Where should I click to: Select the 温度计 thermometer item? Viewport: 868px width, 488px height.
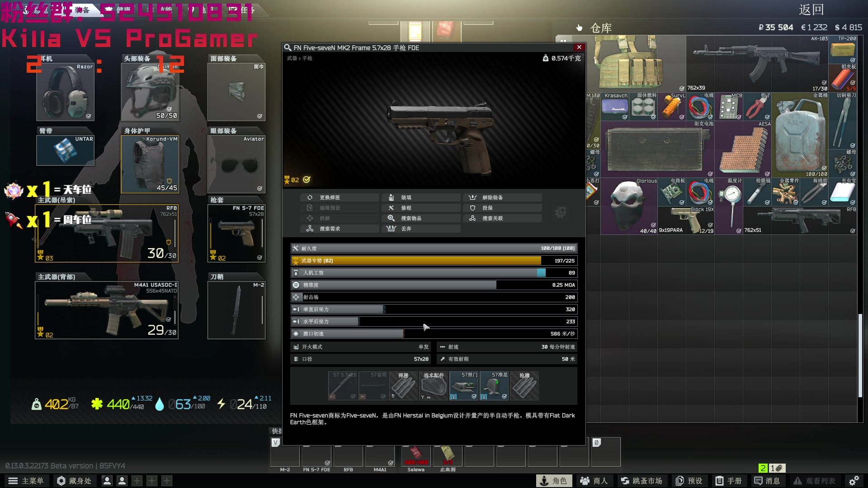pos(729,206)
